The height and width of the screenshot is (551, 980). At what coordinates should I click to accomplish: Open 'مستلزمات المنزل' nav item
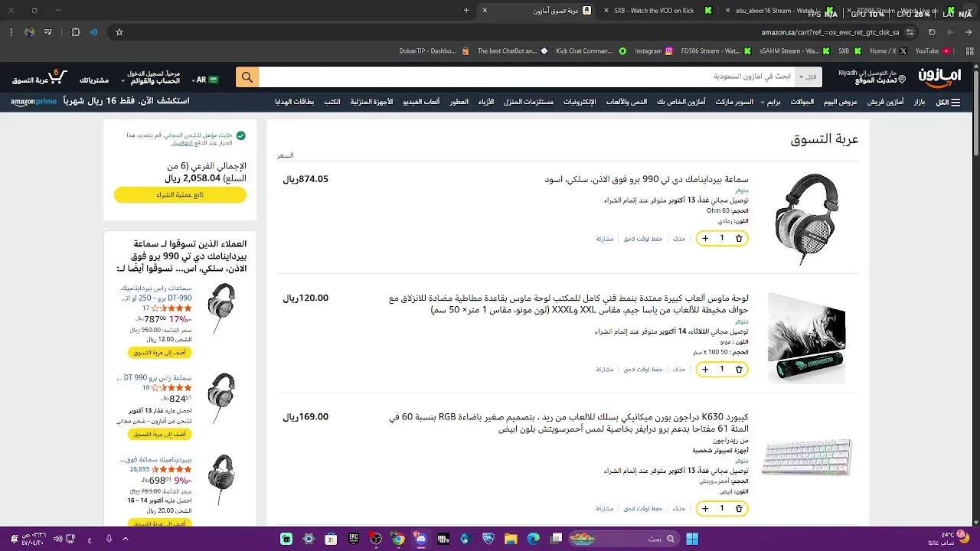(528, 102)
